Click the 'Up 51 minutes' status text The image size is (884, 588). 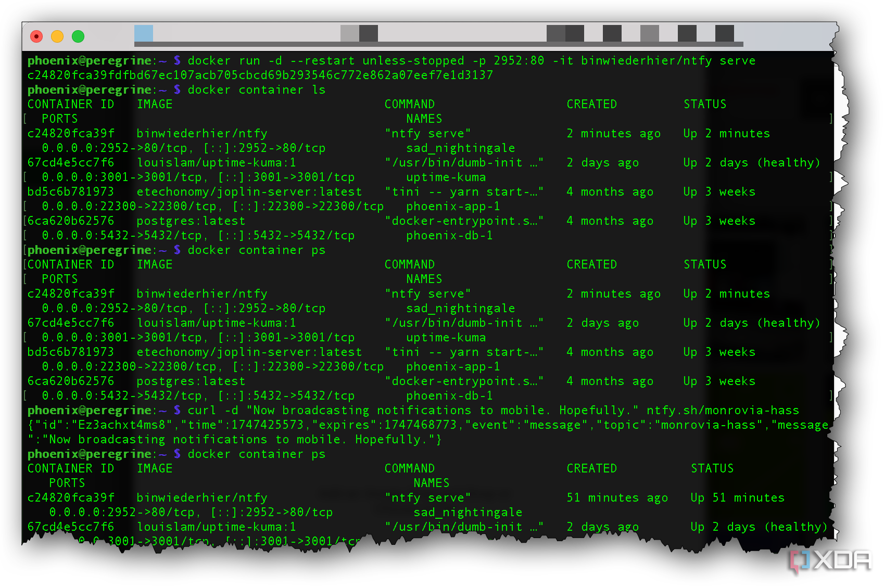pyautogui.click(x=738, y=498)
